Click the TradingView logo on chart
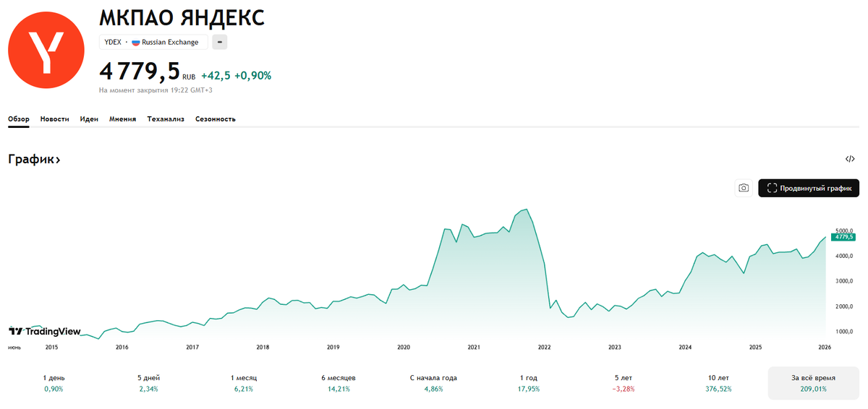The image size is (868, 409). 44,331
